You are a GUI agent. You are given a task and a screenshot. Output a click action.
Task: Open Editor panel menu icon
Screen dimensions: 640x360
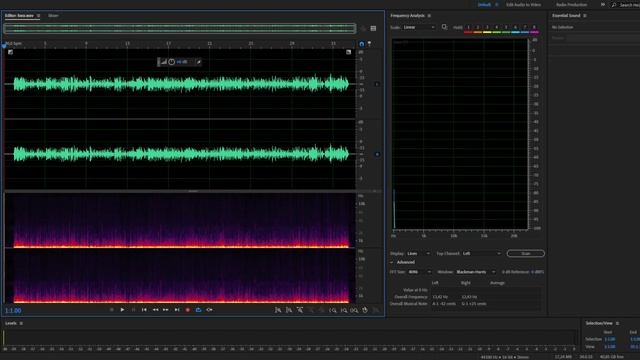[x=39, y=16]
